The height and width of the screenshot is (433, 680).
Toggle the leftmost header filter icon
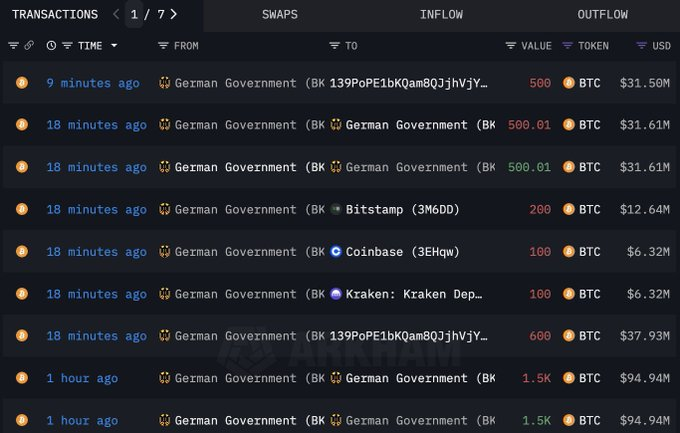[x=13, y=46]
